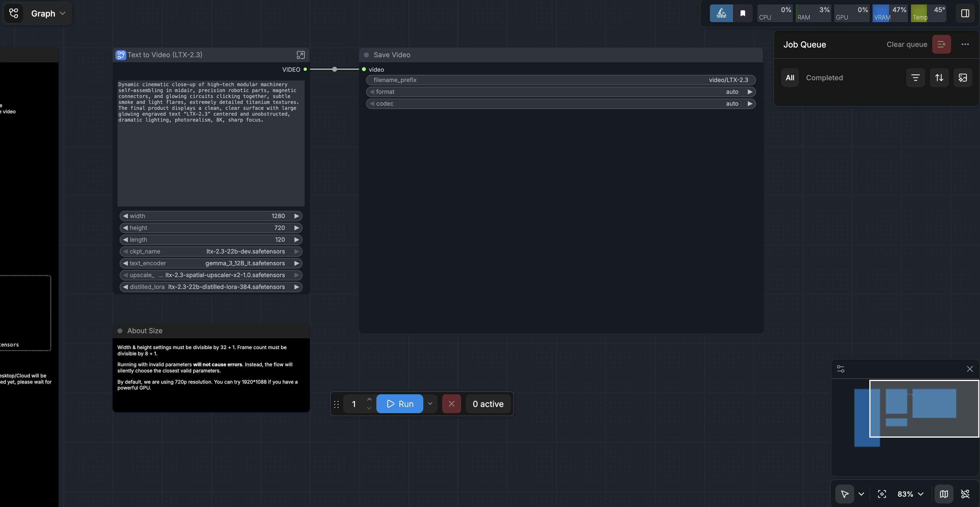The image size is (980, 507).
Task: Expand the Text to Video subgraph icon
Action: click(300, 55)
